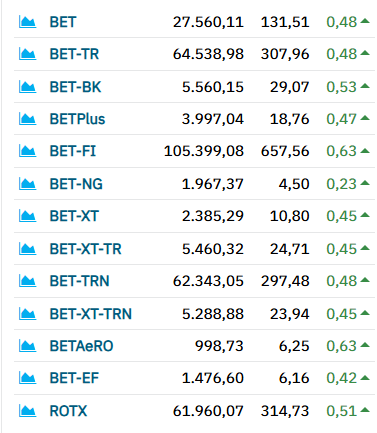Open the BET-TRN index link
The image size is (377, 433).
click(x=79, y=281)
